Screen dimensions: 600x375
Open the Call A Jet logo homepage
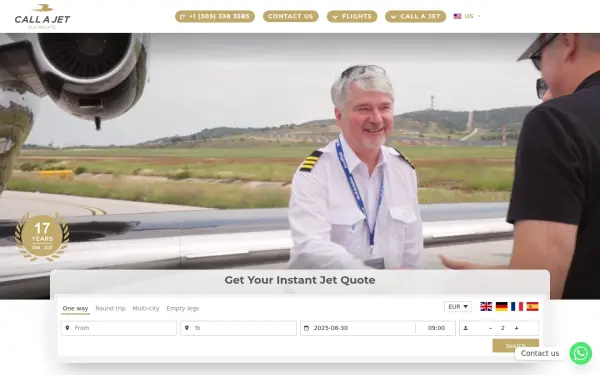point(42,17)
